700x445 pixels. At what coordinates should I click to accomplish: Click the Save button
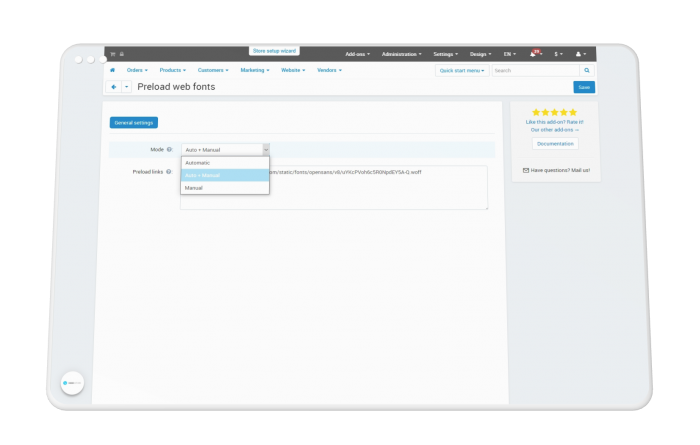click(x=584, y=87)
